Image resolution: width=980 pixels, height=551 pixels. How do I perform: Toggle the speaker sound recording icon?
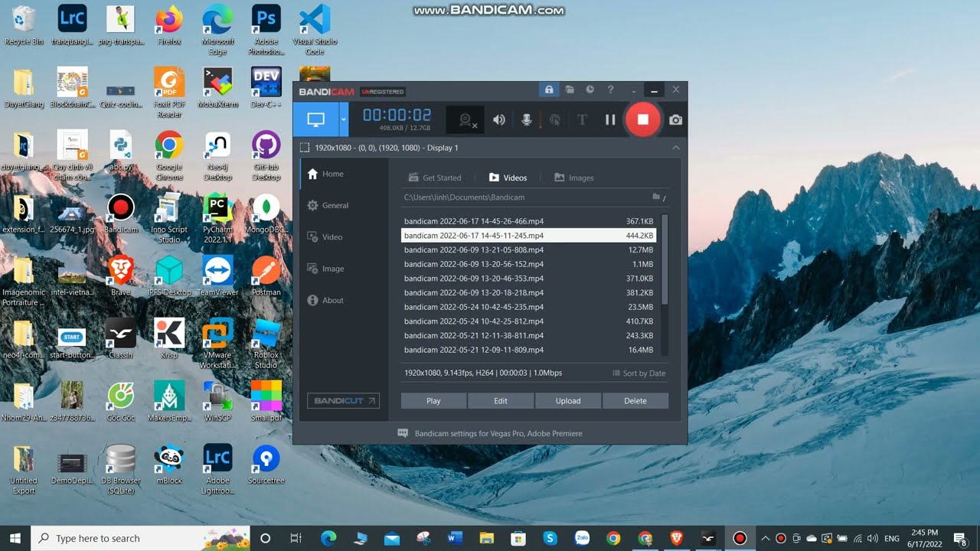pyautogui.click(x=499, y=119)
